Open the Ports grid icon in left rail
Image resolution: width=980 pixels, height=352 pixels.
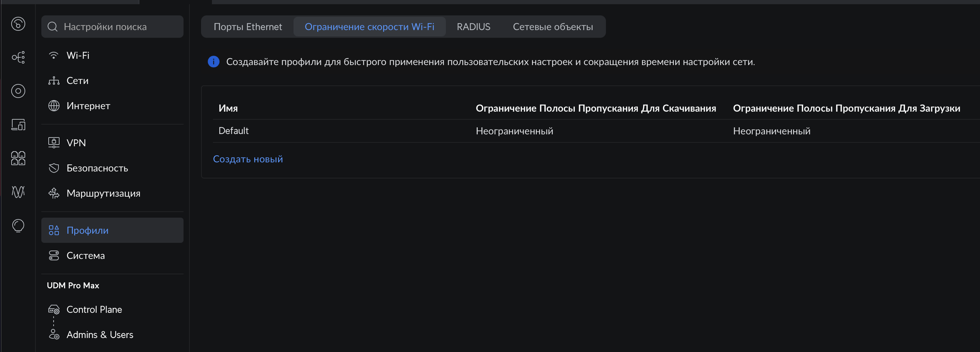(18, 158)
